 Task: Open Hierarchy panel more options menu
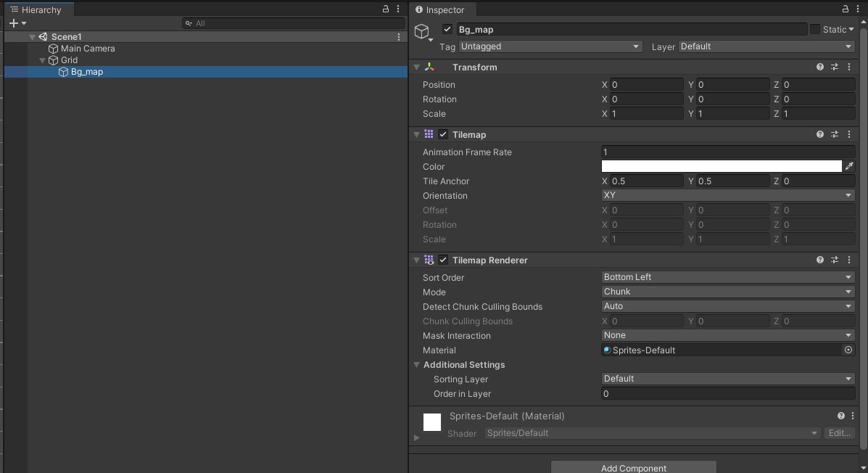pos(398,9)
